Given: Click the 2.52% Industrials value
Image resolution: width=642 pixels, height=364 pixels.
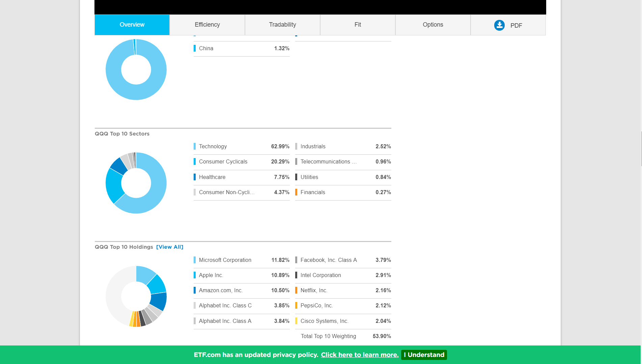Looking at the screenshot, I should tap(383, 146).
